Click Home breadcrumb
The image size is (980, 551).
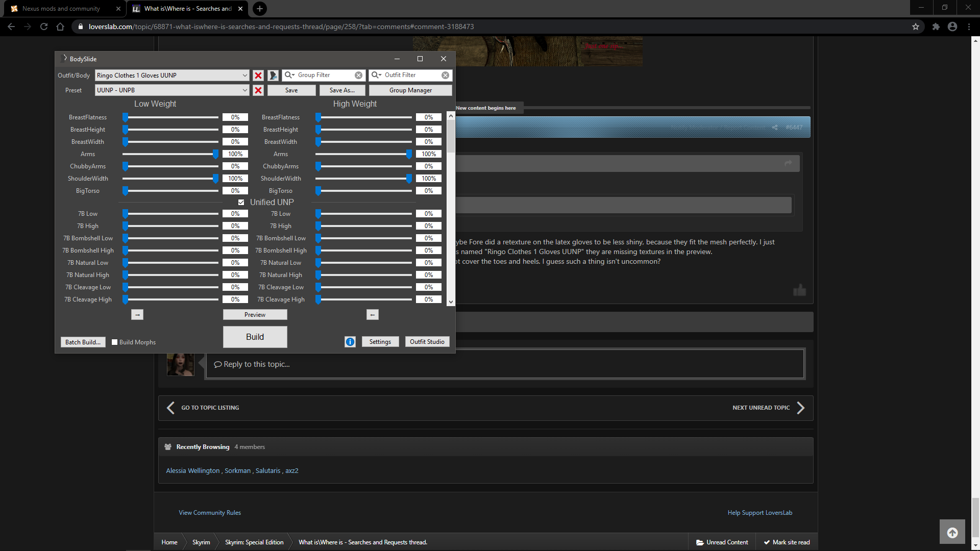tap(169, 542)
